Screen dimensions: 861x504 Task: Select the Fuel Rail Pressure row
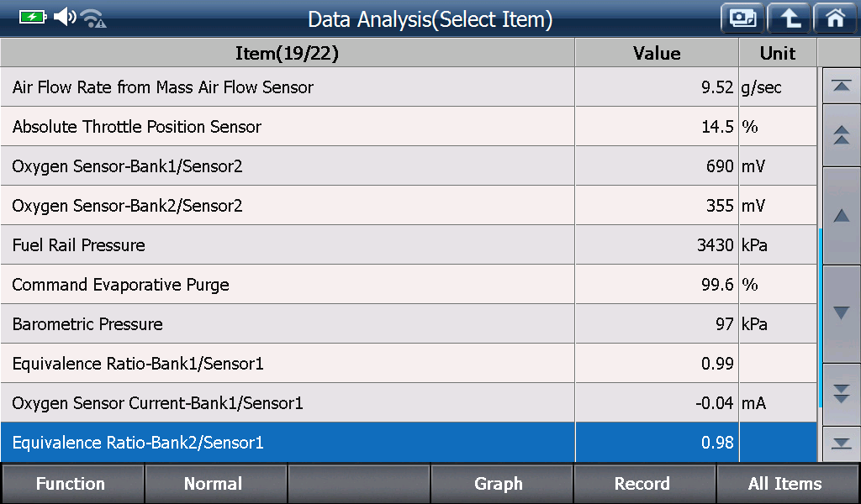click(x=409, y=244)
